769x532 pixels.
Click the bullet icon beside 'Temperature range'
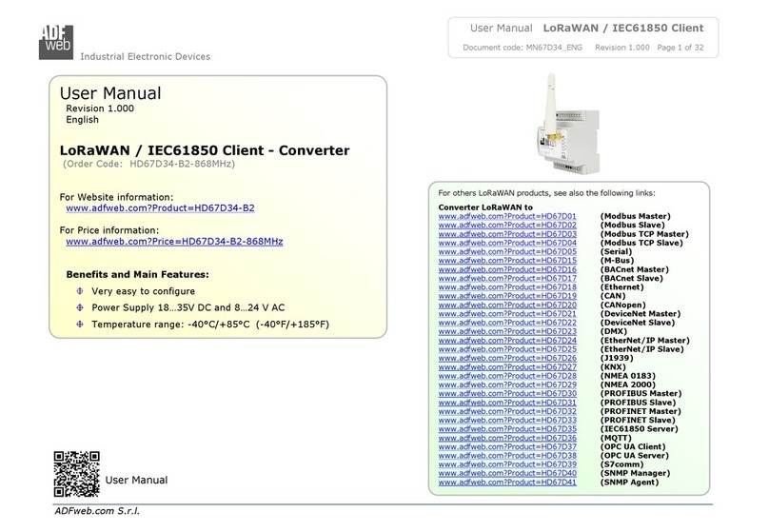80,325
